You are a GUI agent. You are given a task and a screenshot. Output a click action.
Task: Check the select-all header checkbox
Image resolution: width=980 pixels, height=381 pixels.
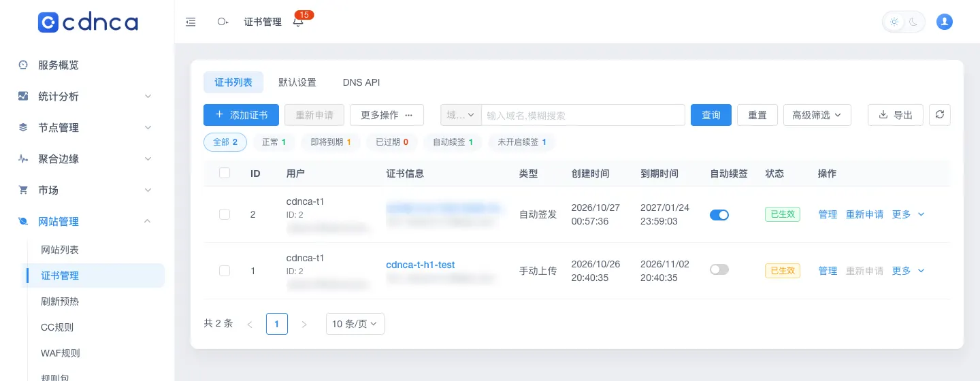[x=225, y=173]
